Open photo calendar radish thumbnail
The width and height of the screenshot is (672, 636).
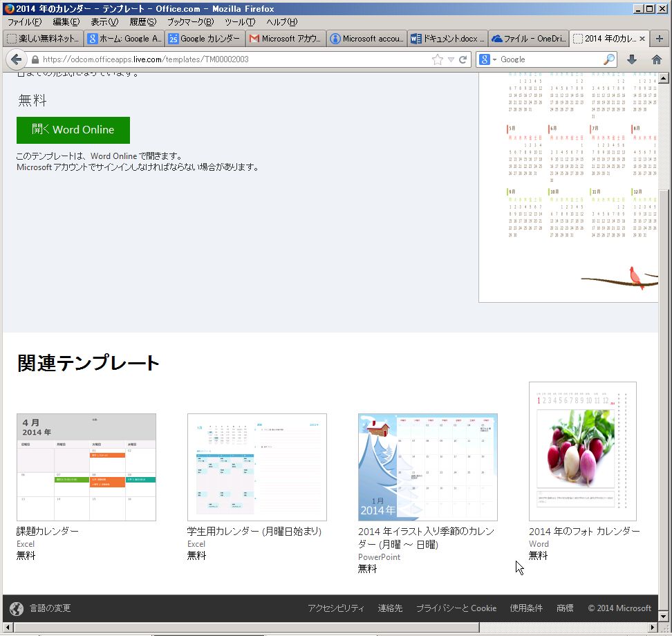pyautogui.click(x=583, y=451)
